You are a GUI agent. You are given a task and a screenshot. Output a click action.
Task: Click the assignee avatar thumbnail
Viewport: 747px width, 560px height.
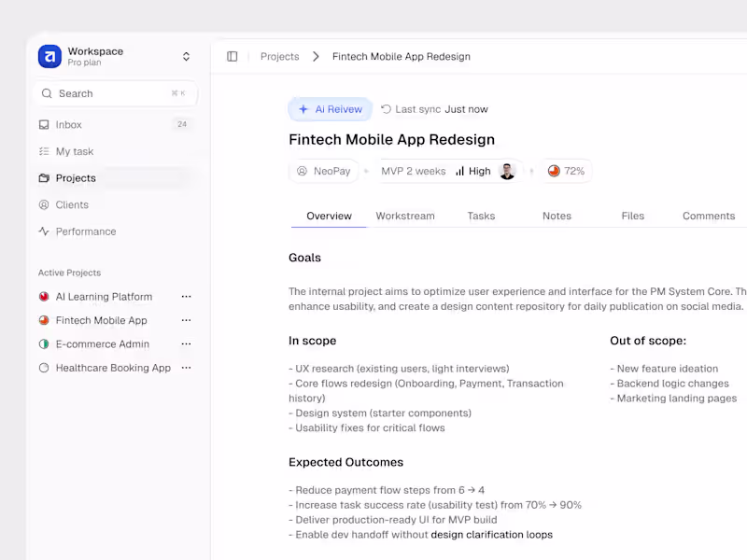(x=507, y=172)
